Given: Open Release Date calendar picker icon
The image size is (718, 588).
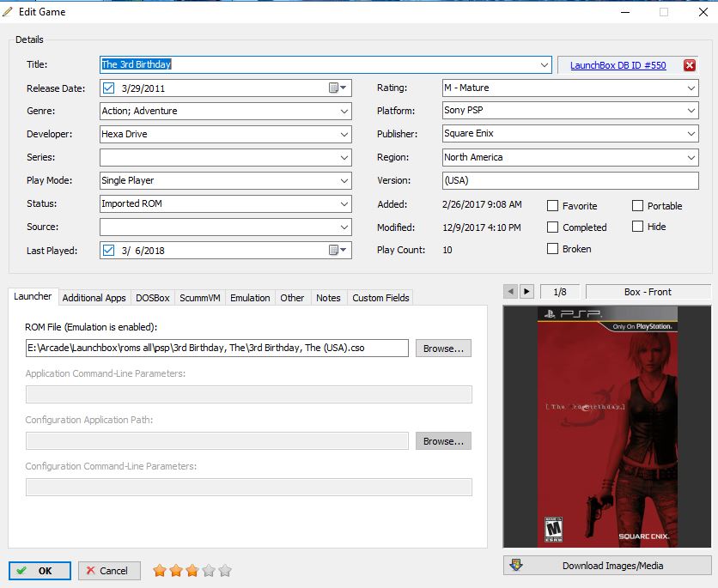Looking at the screenshot, I should pyautogui.click(x=338, y=88).
